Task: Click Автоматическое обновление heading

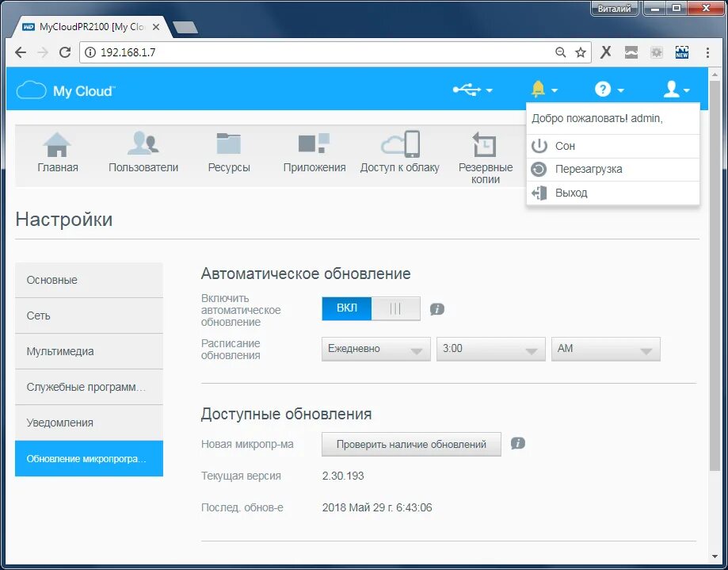Action: 306,274
